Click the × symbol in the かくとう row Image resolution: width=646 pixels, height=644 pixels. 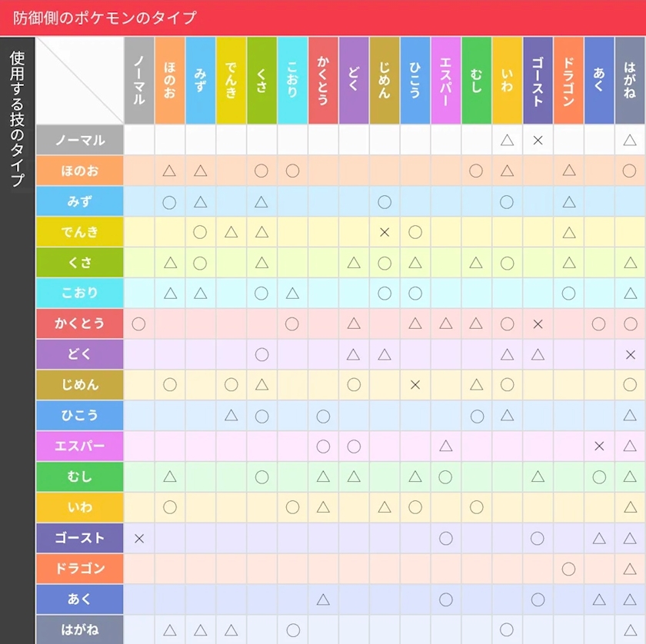tap(538, 324)
